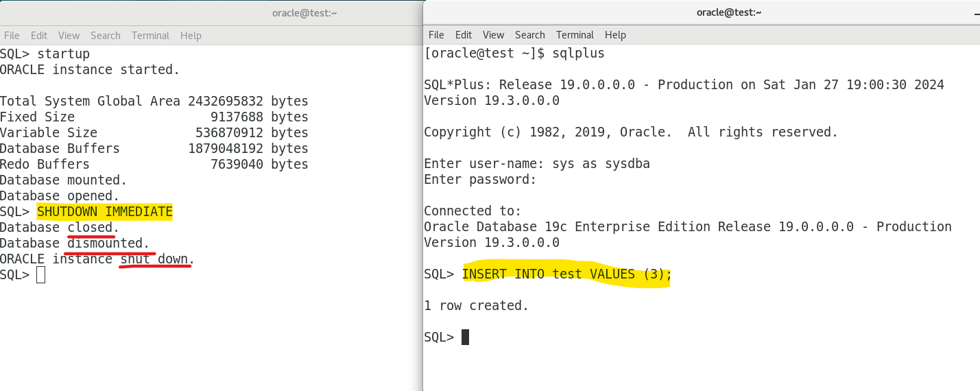Click the Fixed Size 9137688 bytes line
The width and height of the screenshot is (980, 391).
tap(154, 117)
